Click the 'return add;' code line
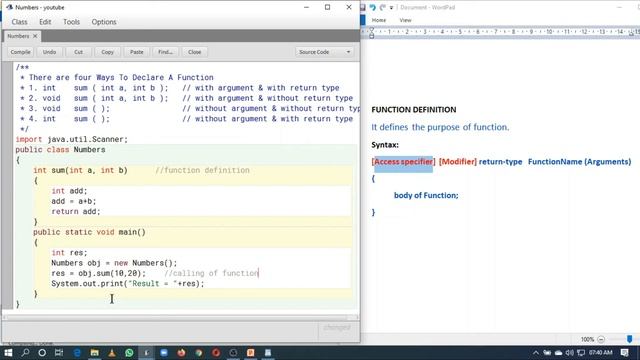The height and width of the screenshot is (360, 640). [76, 211]
